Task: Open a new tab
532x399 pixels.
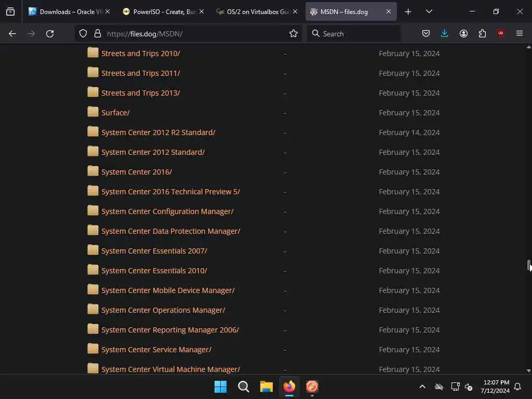Action: coord(408,12)
